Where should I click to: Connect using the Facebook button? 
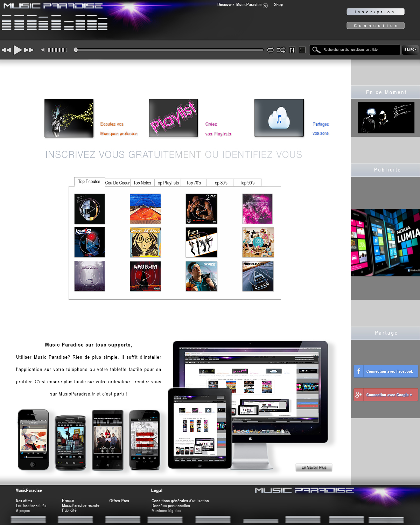tap(386, 371)
